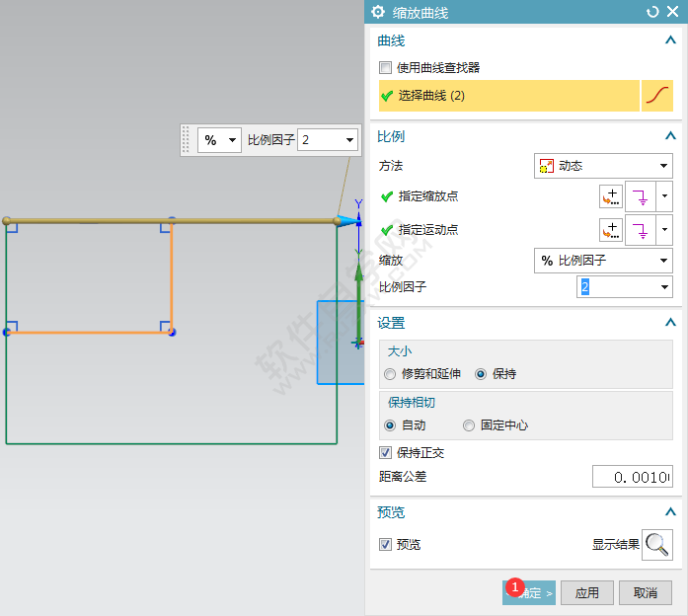The height and width of the screenshot is (616, 688).
Task: Click inferred point icon for 指定运动点
Action: click(x=641, y=230)
